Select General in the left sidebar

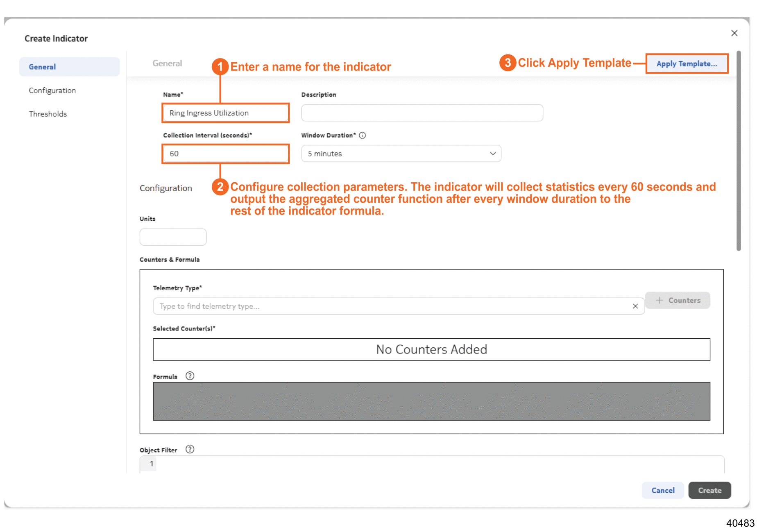(69, 67)
